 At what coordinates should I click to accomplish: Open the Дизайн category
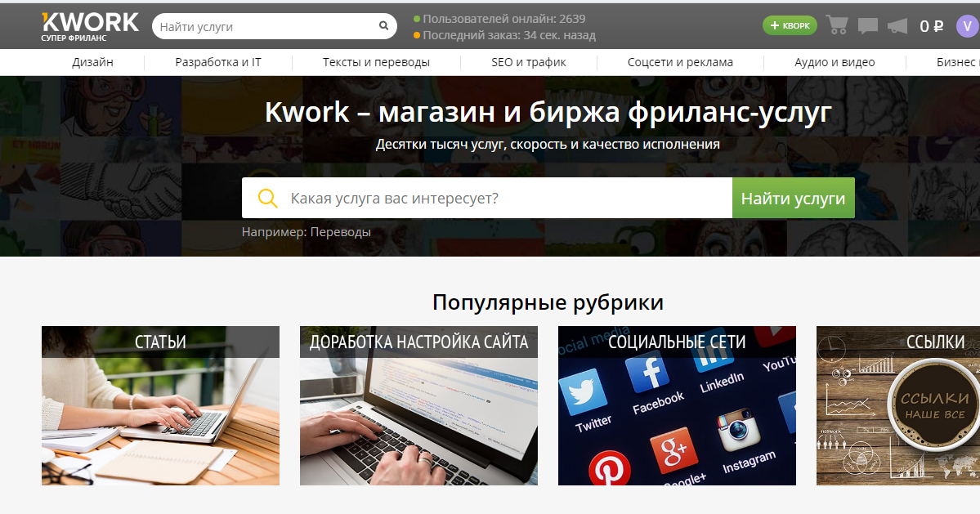[x=92, y=61]
